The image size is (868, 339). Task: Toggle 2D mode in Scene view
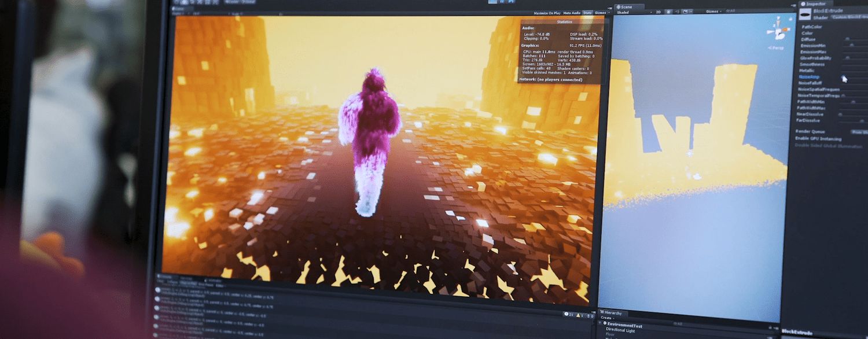click(x=658, y=12)
